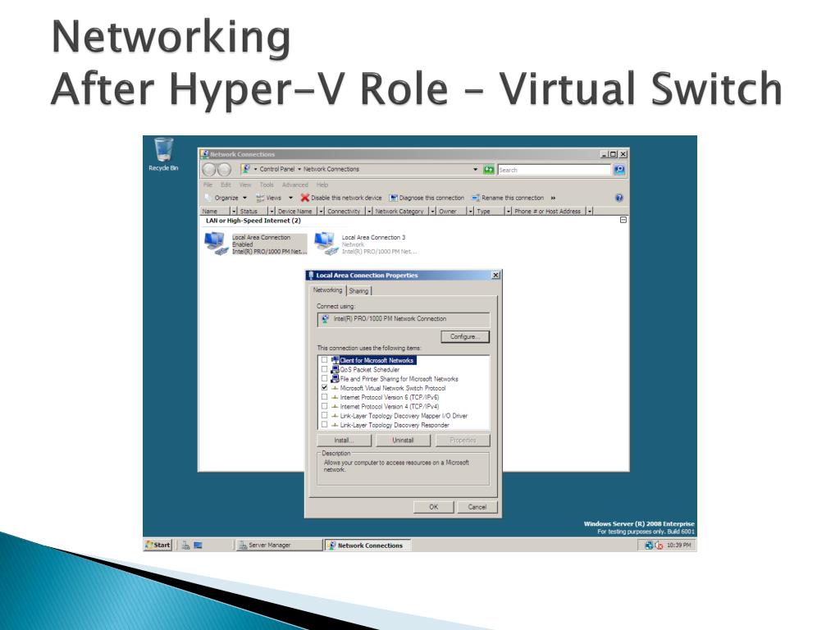
Task: Collapse the LAN or High-Speed Internet group
Action: pyautogui.click(x=623, y=220)
